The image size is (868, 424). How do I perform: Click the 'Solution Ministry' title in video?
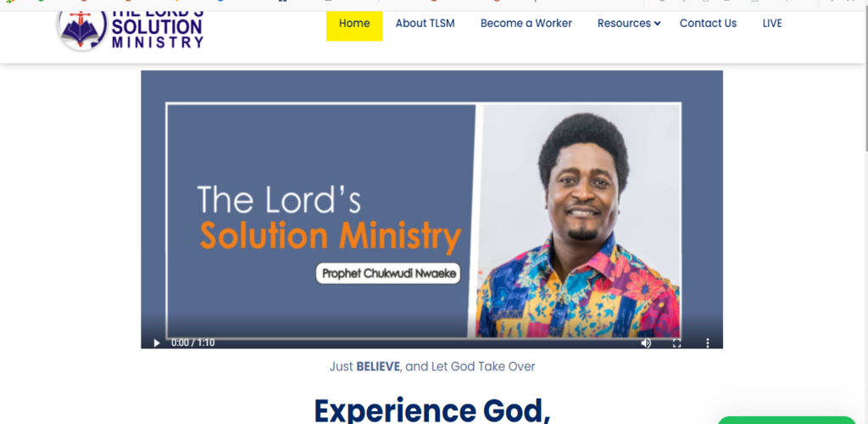point(331,235)
